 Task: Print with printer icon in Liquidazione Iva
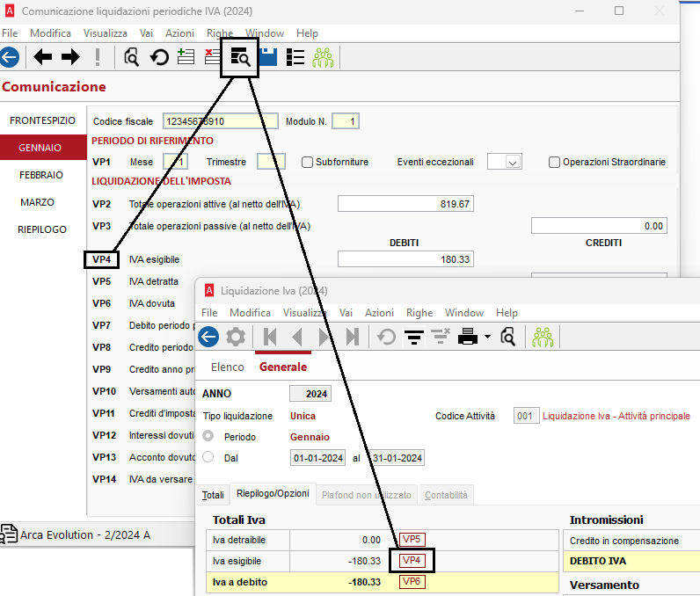tap(468, 337)
